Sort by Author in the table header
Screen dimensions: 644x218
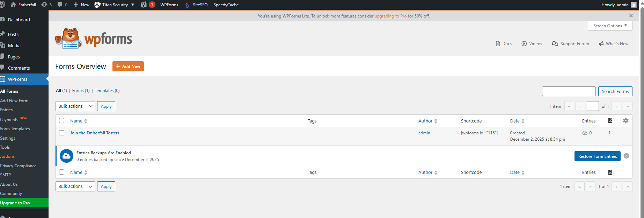[428, 121]
